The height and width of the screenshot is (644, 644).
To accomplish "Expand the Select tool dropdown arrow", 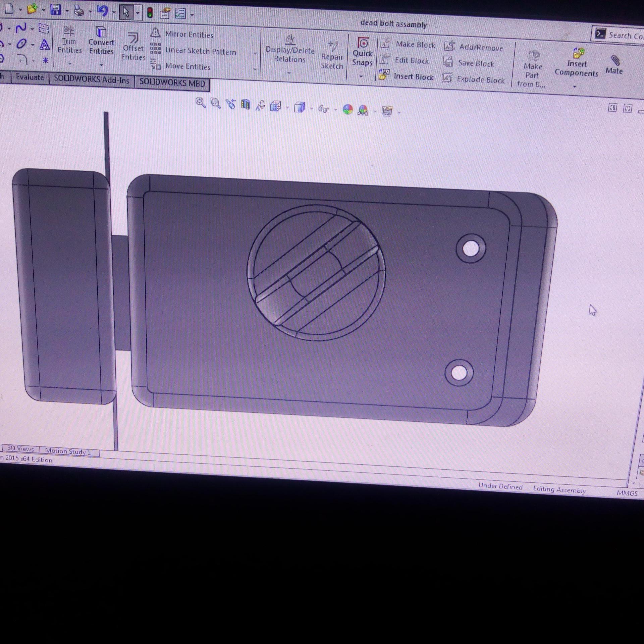I will coord(138,13).
